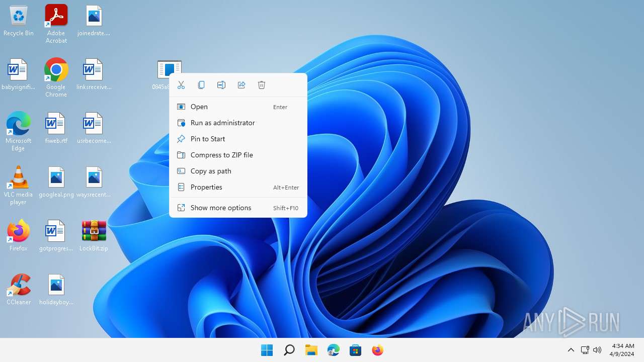Select the babysignifi Word document
The image size is (644, 362).
point(19,75)
